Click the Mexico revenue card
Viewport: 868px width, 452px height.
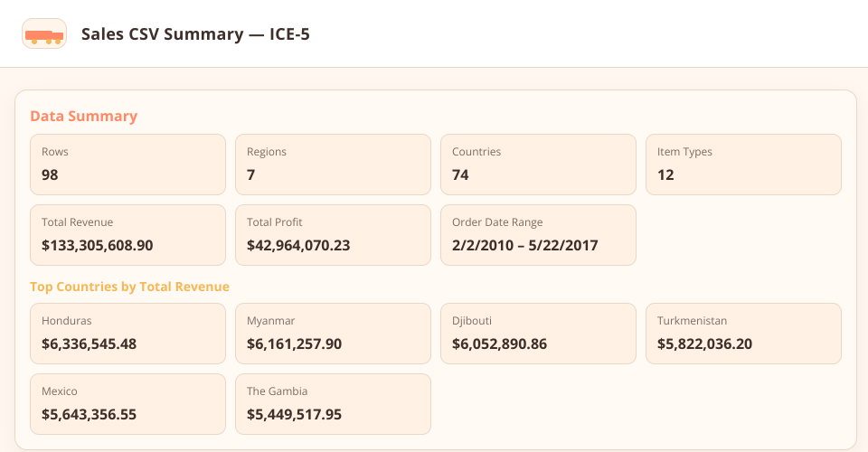127,404
